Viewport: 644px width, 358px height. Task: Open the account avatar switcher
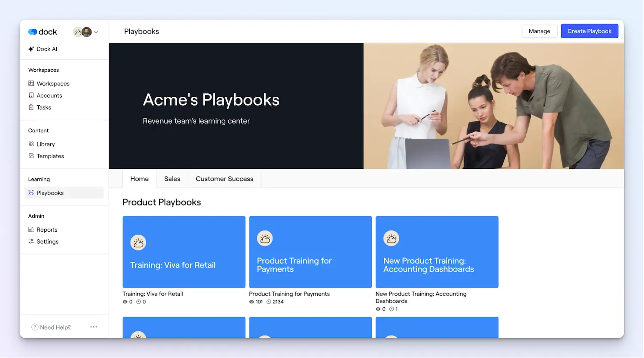(82, 32)
